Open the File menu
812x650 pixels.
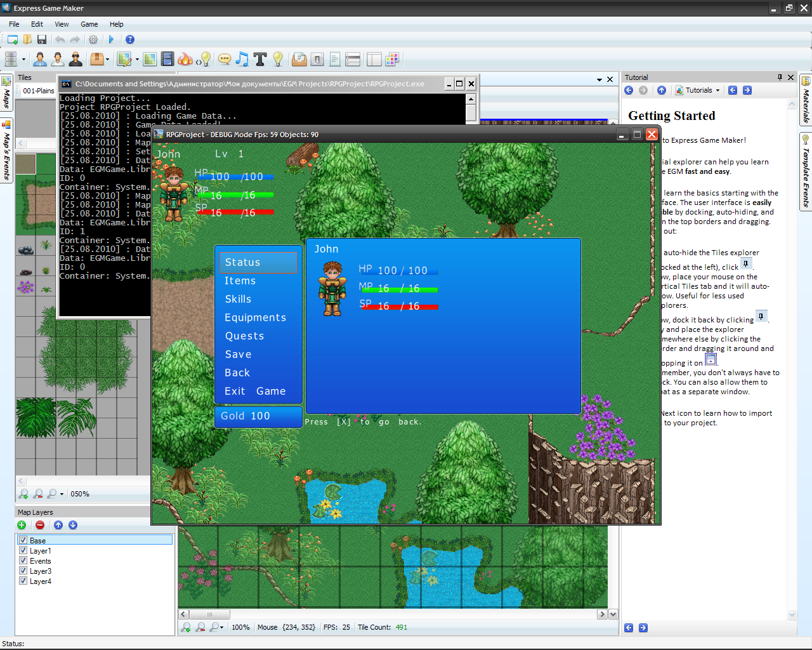[14, 24]
